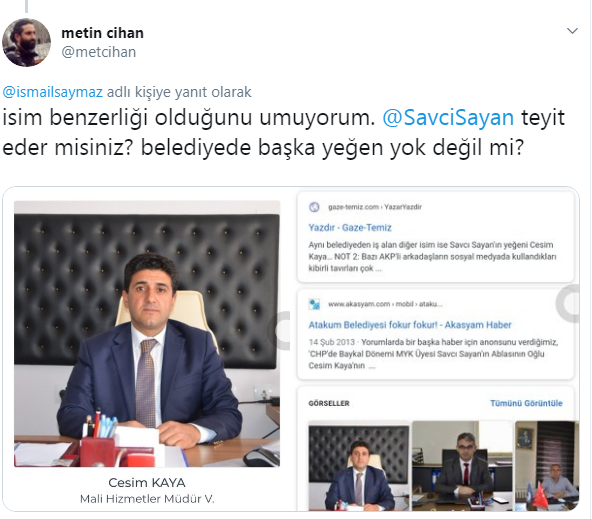Open Atakum Belediyesi fokur fokur result
The height and width of the screenshot is (519, 592).
pos(410,325)
